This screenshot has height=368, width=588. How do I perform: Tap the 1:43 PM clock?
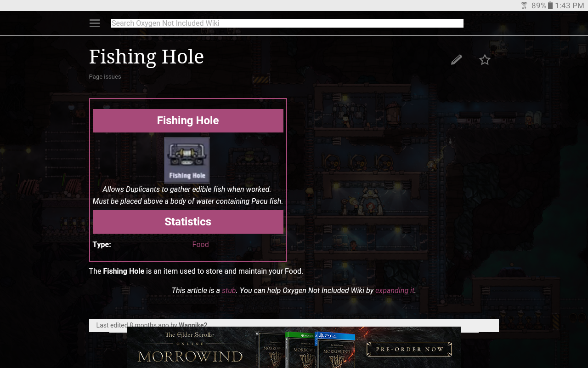point(569,6)
